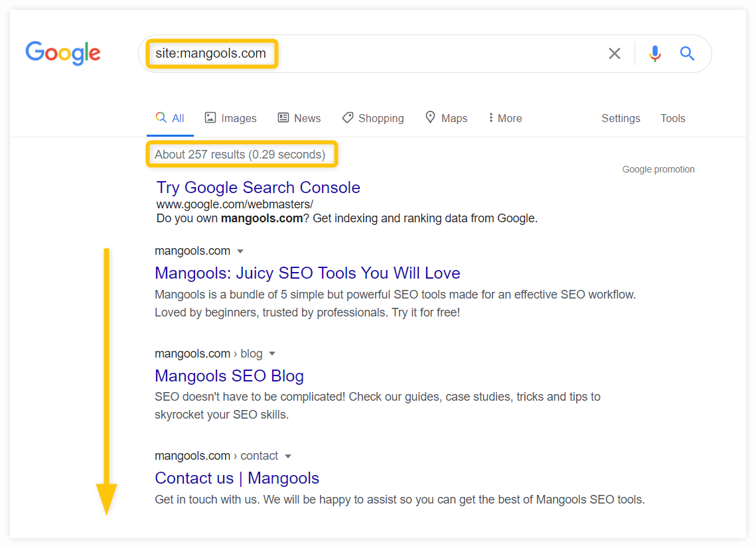Click the Shopping tab tag icon
The width and height of the screenshot is (756, 548).
(x=348, y=117)
